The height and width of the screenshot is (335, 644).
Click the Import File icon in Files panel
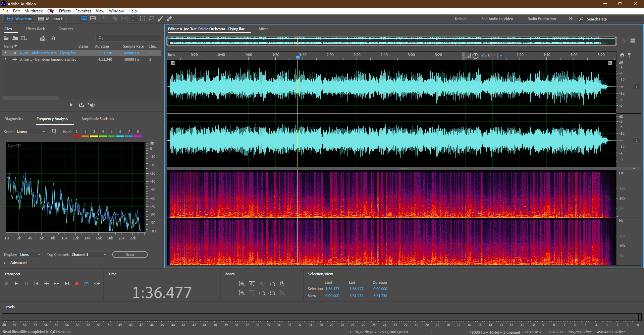(15, 38)
